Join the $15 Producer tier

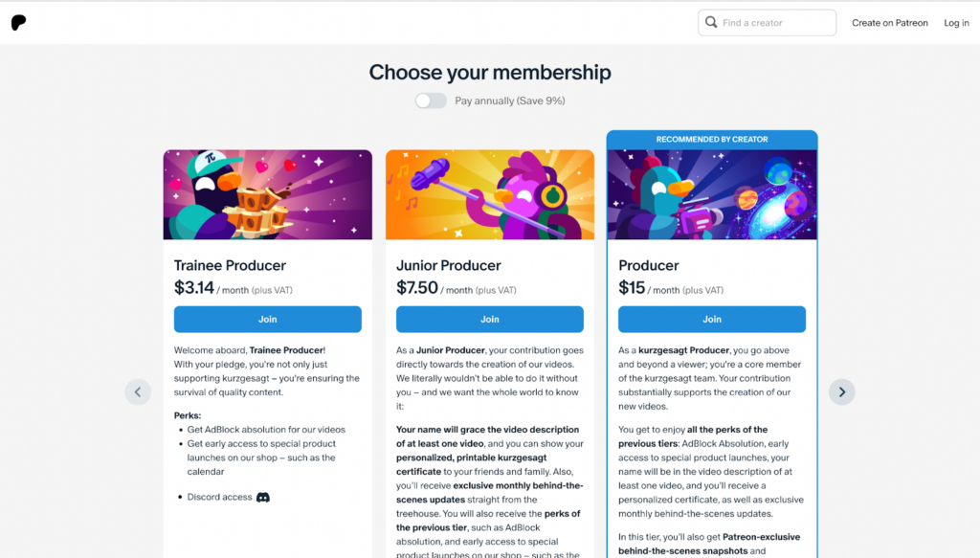point(712,320)
